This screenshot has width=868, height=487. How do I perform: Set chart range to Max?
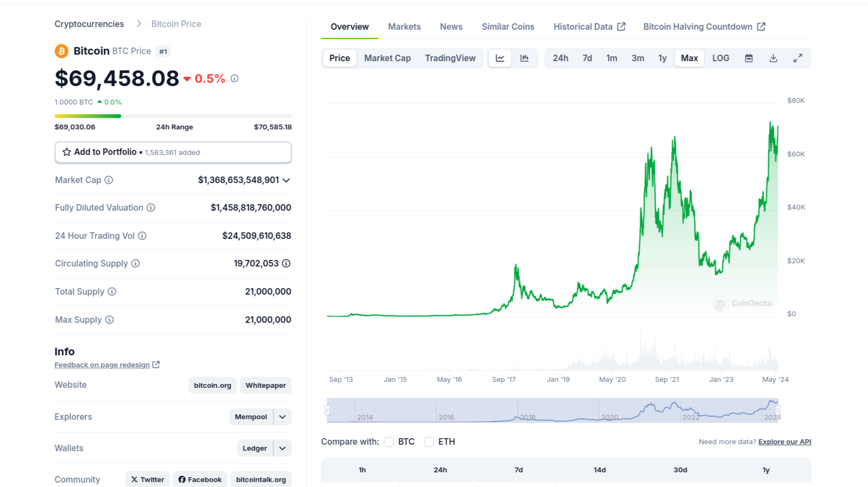coord(689,58)
